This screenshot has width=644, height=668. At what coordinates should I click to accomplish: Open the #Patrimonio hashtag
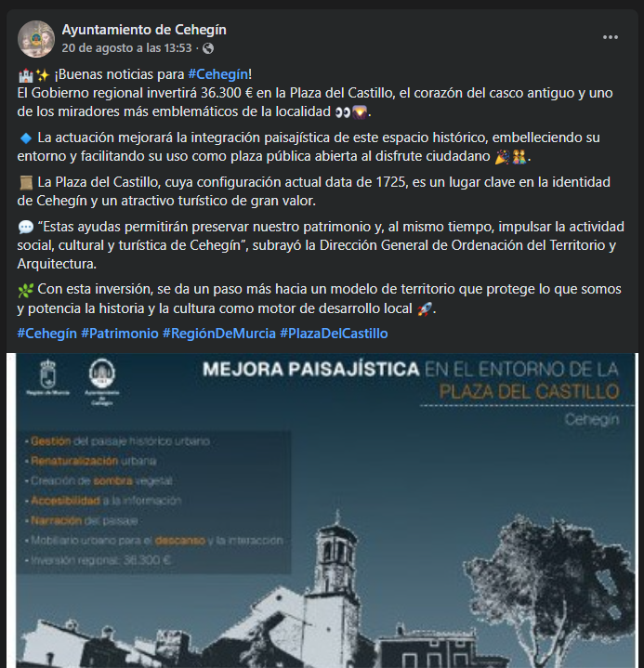120,334
